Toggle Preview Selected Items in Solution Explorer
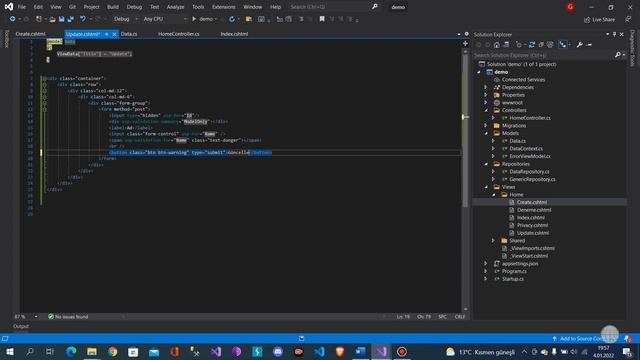The image size is (640, 360). (563, 45)
